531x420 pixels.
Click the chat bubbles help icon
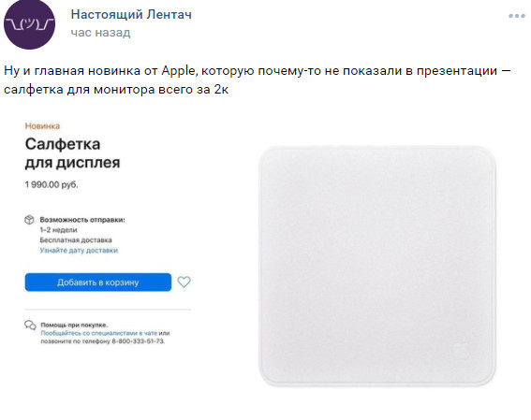click(30, 325)
